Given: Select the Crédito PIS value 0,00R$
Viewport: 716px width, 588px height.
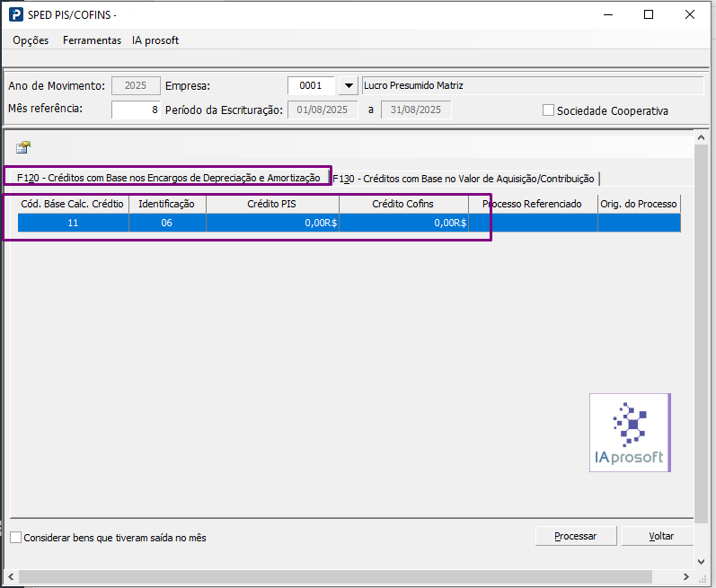Looking at the screenshot, I should click(x=272, y=223).
